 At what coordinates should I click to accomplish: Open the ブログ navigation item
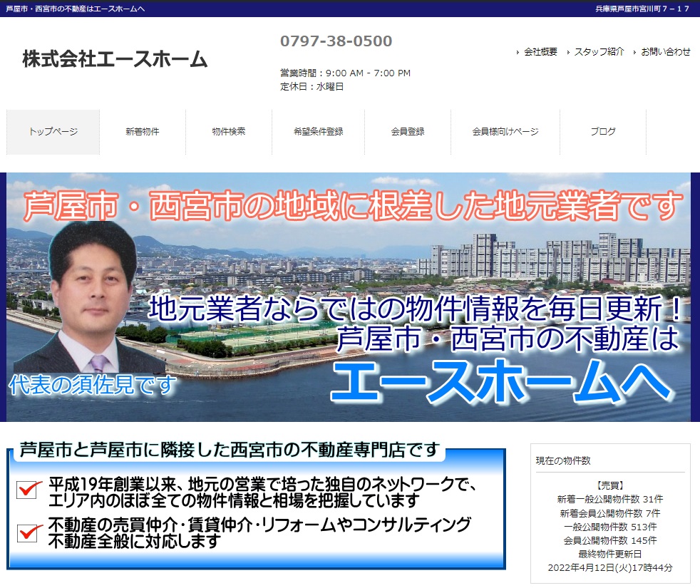603,132
